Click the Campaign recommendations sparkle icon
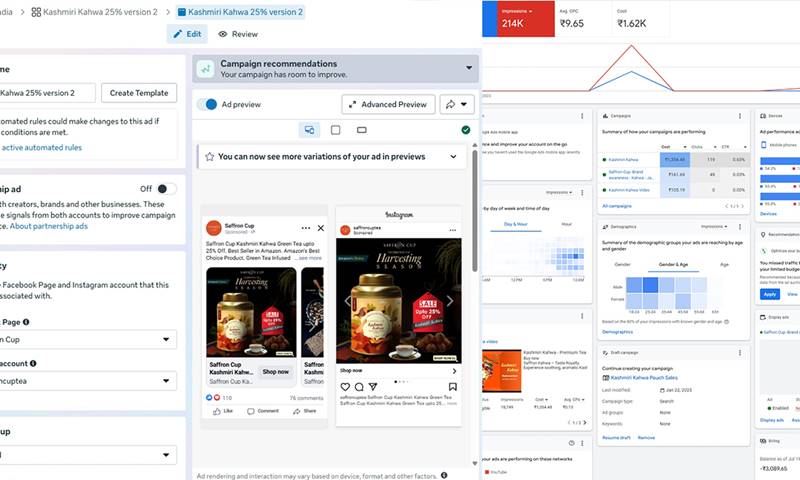Screen dimensions: 800x480 click(205, 68)
